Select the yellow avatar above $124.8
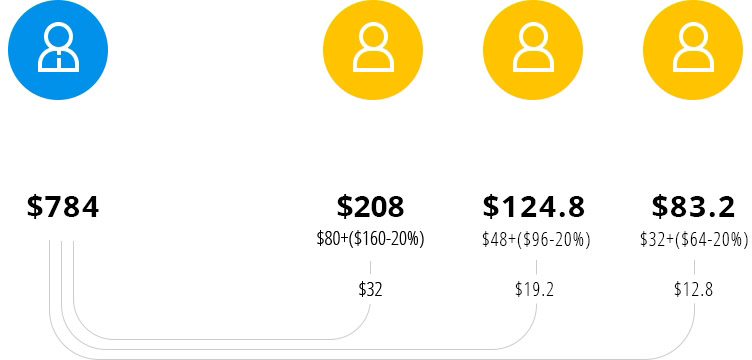This screenshot has height=360, width=752. [x=533, y=50]
